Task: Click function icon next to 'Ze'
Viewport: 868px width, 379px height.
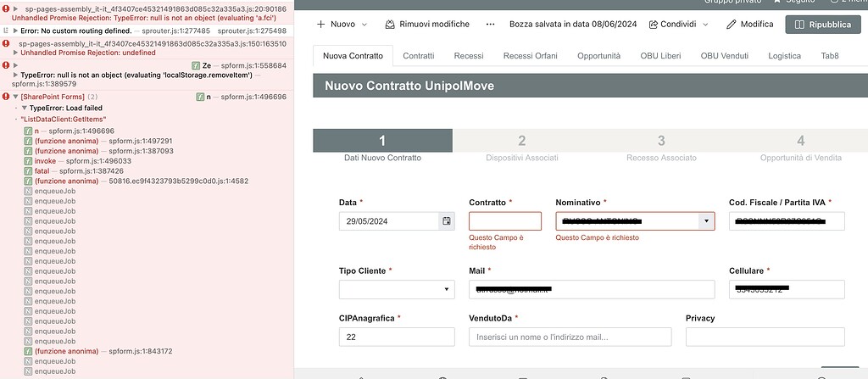Action: (196, 65)
